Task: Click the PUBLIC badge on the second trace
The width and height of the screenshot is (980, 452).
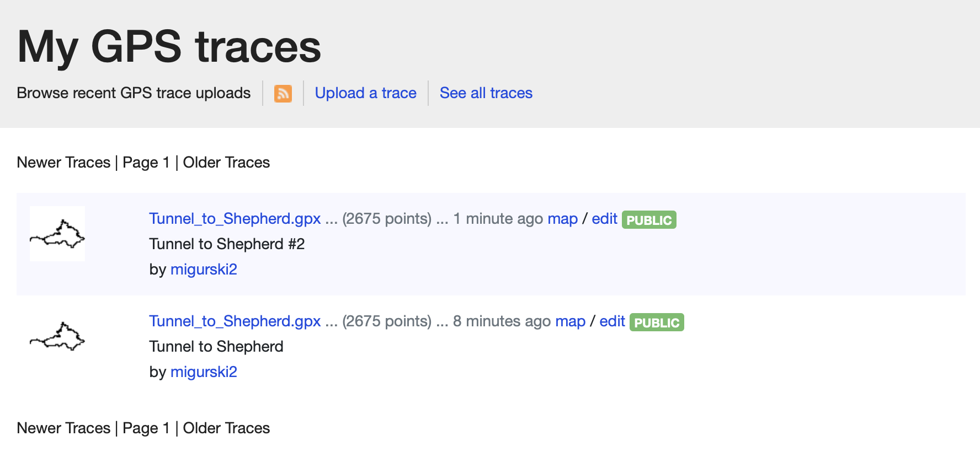Action: tap(657, 322)
